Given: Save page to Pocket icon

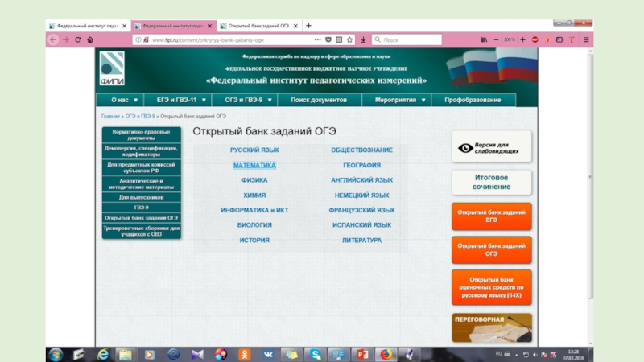Looking at the screenshot, I should pos(328,39).
